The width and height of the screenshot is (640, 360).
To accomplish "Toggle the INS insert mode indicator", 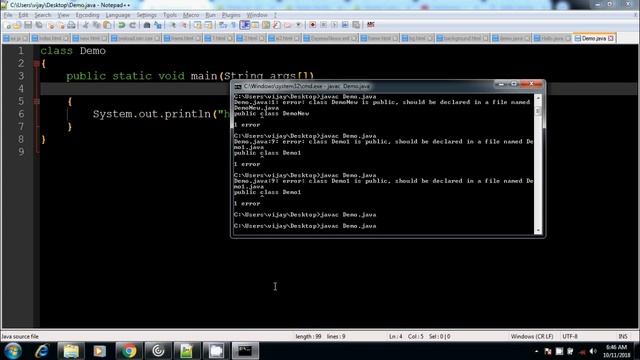I will [623, 336].
